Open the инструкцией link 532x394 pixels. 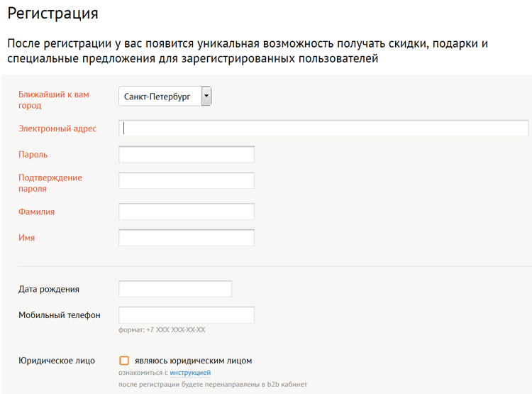190,373
